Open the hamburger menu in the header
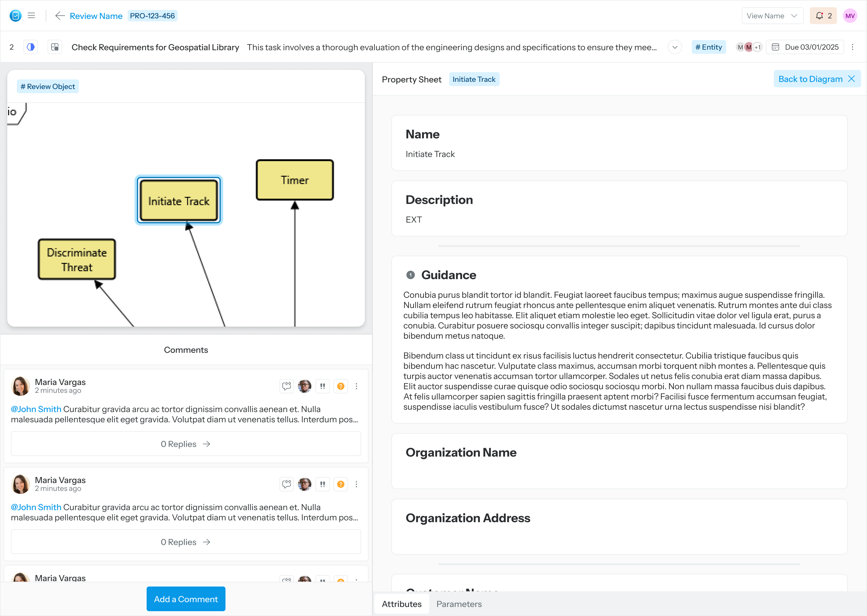 31,16
